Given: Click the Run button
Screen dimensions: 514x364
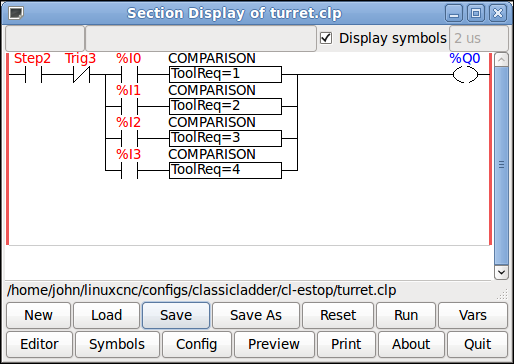Looking at the screenshot, I should point(406,315).
